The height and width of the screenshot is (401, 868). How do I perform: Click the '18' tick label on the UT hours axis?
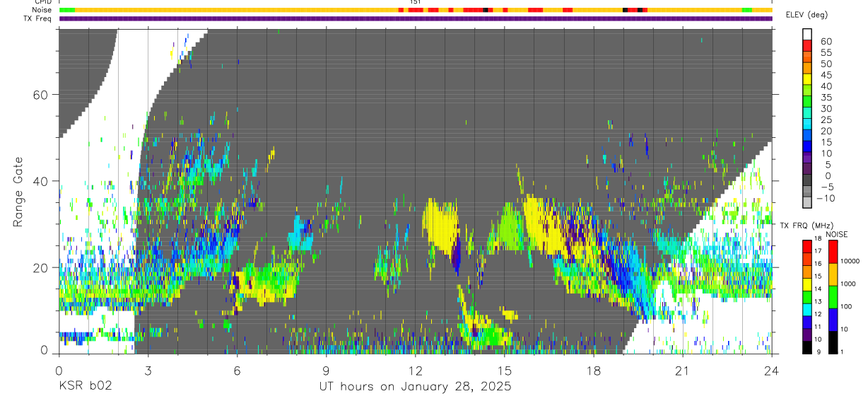click(x=593, y=370)
